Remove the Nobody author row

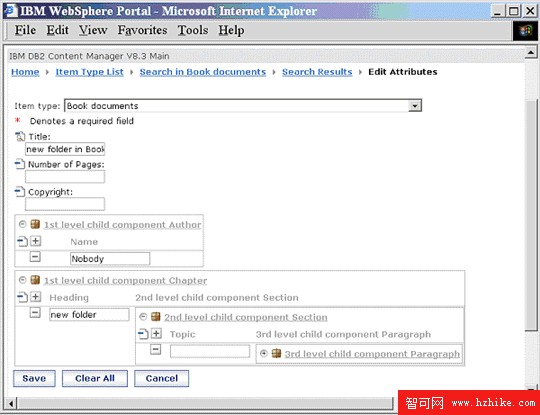pos(35,257)
